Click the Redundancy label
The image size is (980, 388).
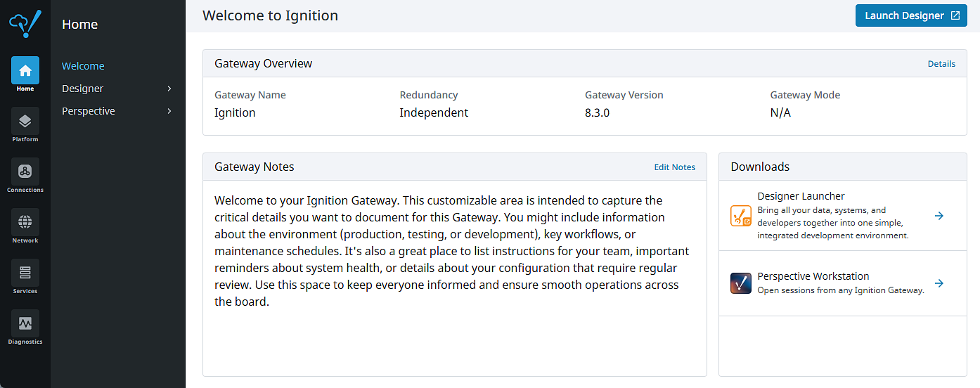429,95
